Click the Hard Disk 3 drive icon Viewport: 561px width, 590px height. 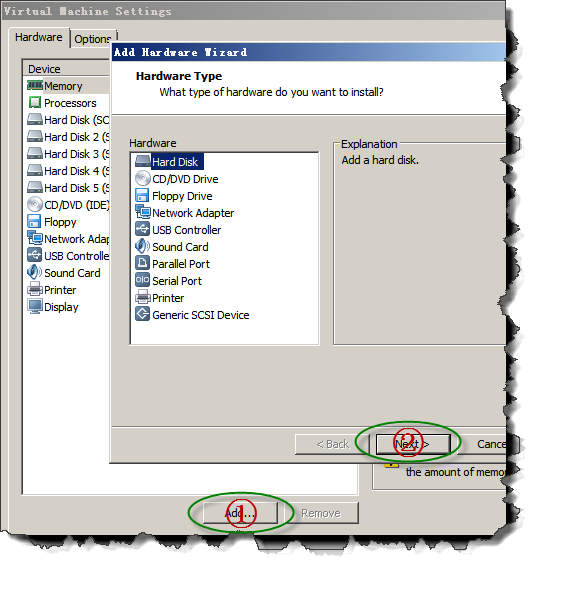(x=35, y=154)
